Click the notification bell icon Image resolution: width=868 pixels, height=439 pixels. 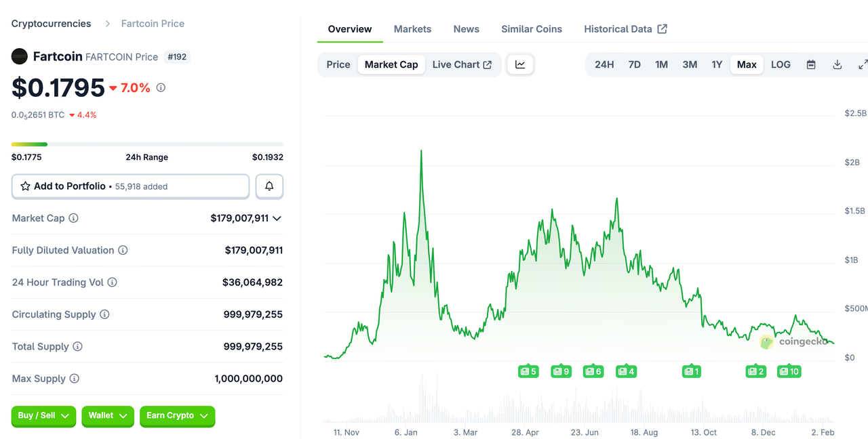point(269,186)
